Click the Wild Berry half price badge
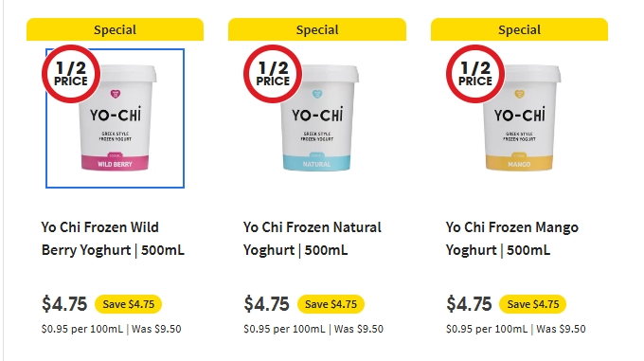This screenshot has width=644, height=361. pyautogui.click(x=71, y=74)
